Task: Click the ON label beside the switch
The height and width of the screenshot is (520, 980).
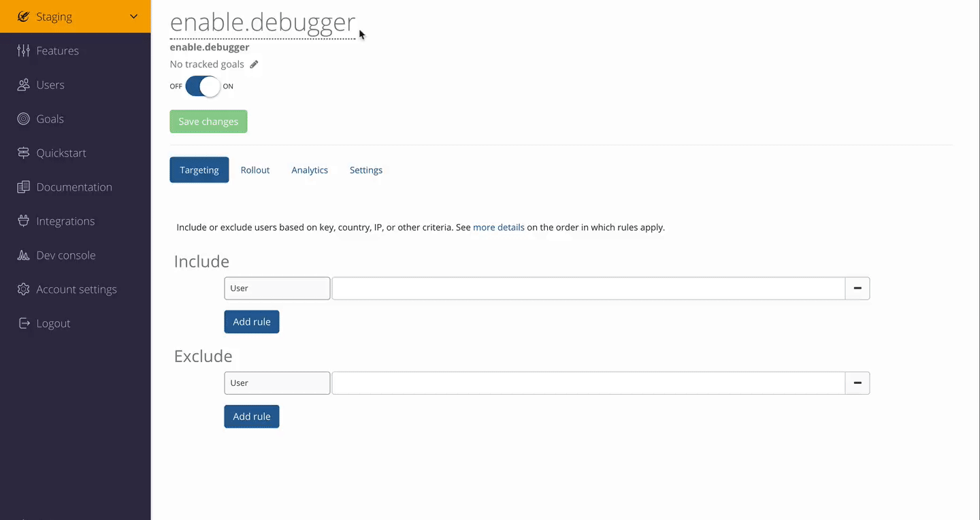Action: [228, 86]
